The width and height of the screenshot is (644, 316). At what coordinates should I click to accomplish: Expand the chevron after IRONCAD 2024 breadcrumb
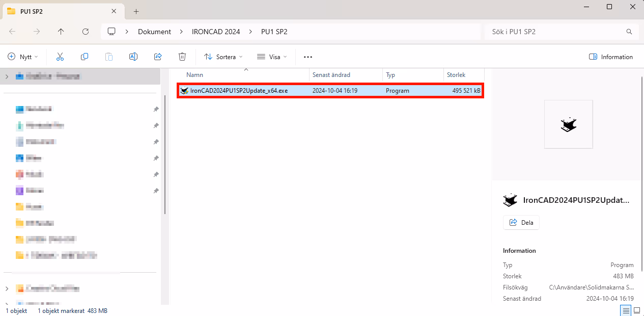[x=250, y=32]
